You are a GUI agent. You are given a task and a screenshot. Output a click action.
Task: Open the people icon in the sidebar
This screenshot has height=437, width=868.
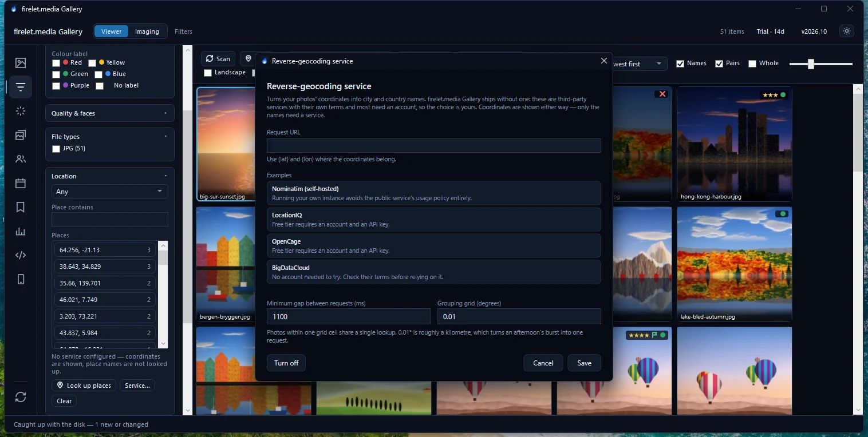21,159
